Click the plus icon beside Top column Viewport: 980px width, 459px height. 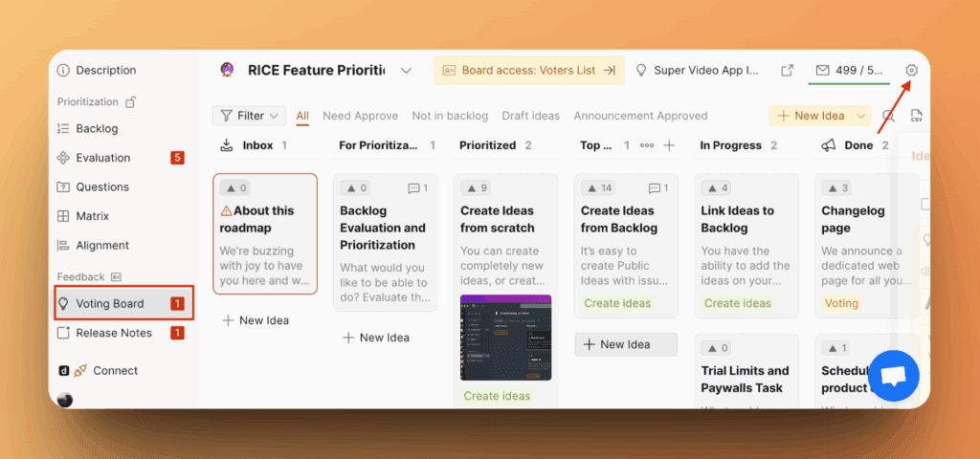coord(669,145)
